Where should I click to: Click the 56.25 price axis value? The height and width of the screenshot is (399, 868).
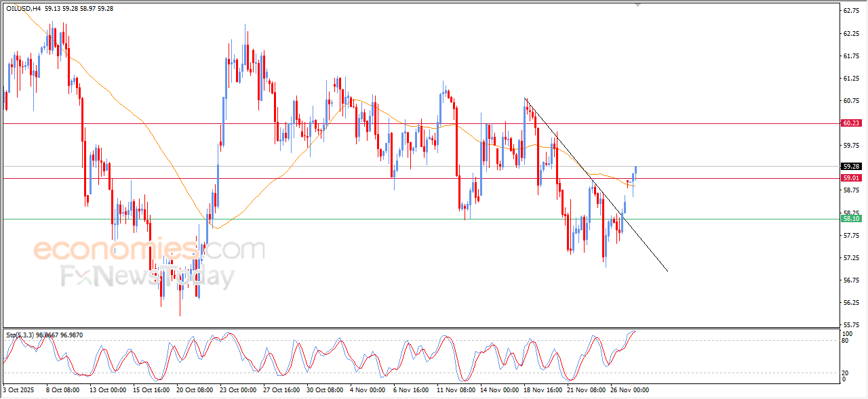[852, 303]
